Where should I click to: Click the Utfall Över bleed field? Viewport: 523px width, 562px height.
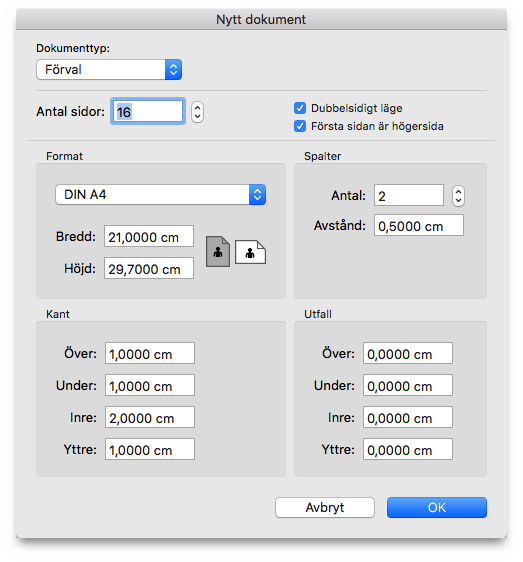[408, 353]
